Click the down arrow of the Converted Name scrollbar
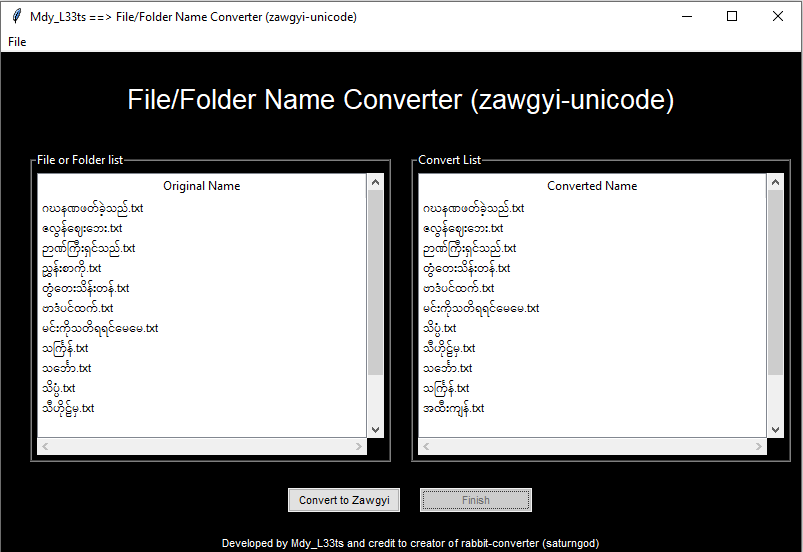The height and width of the screenshot is (552, 803). pyautogui.click(x=775, y=430)
